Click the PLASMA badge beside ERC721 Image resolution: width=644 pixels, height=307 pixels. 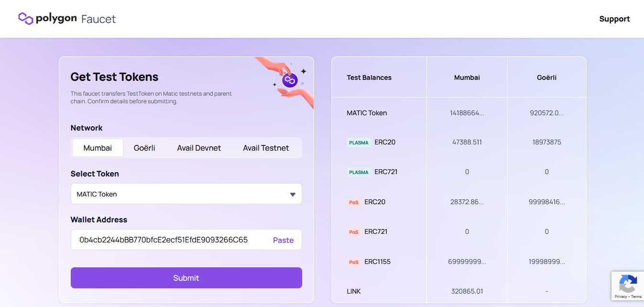point(359,172)
